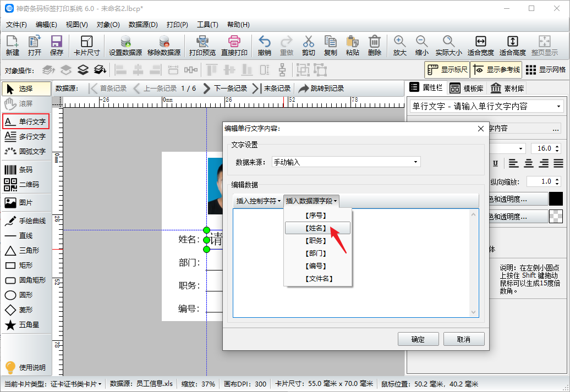
Task: Select the 二维码 QR code tool
Action: pos(26,185)
